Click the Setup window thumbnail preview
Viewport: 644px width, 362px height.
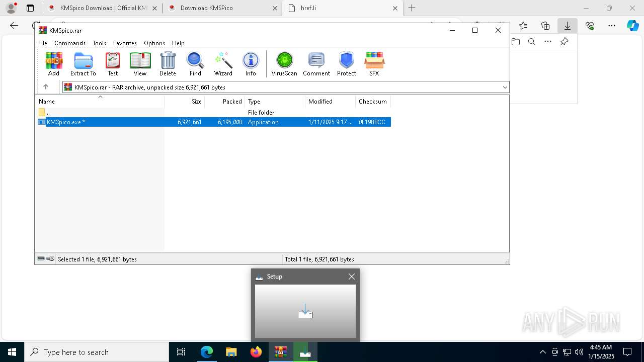point(305,311)
